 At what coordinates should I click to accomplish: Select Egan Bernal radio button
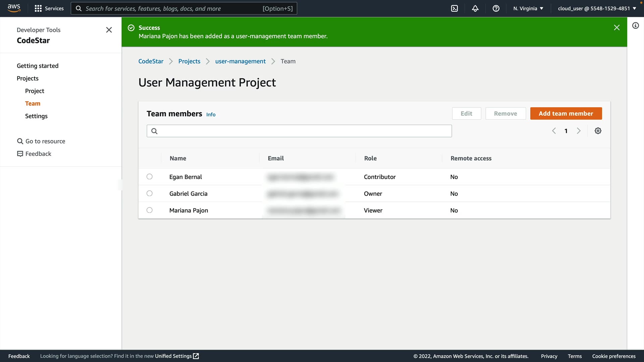[x=150, y=177]
